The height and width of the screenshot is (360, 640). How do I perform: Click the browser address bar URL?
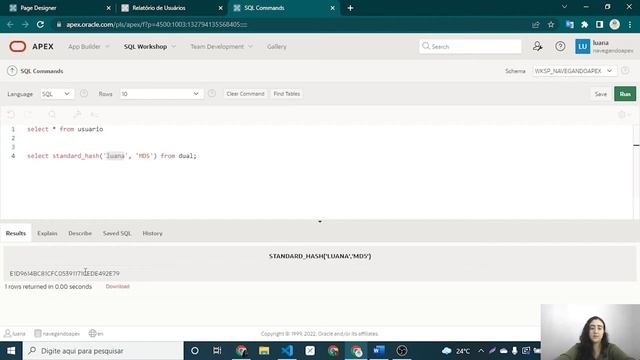(157, 24)
